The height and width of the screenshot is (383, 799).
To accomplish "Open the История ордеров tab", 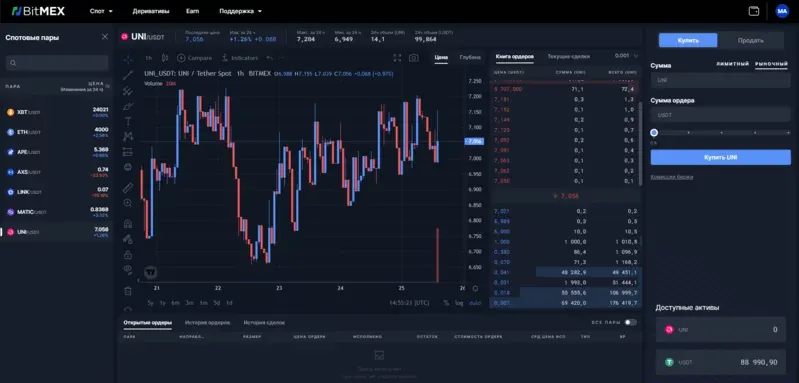I will point(207,322).
